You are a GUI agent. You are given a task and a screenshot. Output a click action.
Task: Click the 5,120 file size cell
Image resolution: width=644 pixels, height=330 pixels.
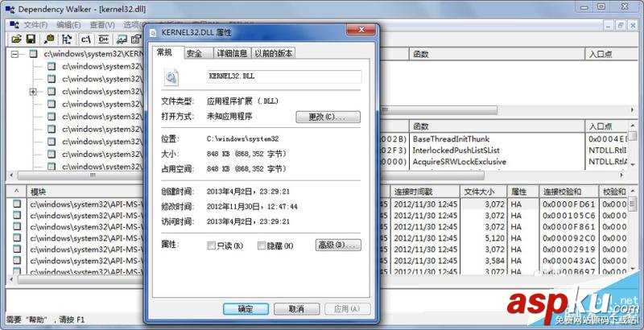(x=494, y=238)
